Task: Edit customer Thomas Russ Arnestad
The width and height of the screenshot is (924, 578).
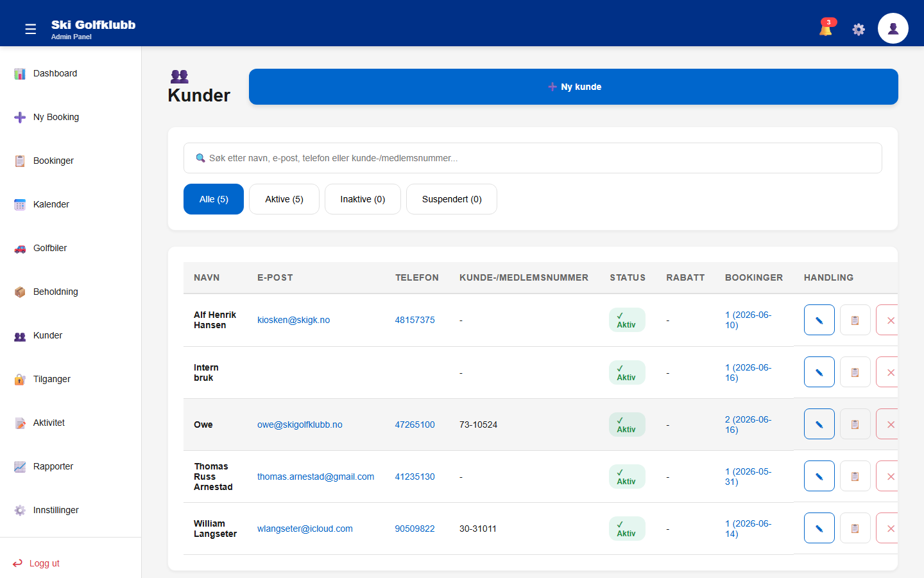Action: click(x=819, y=476)
